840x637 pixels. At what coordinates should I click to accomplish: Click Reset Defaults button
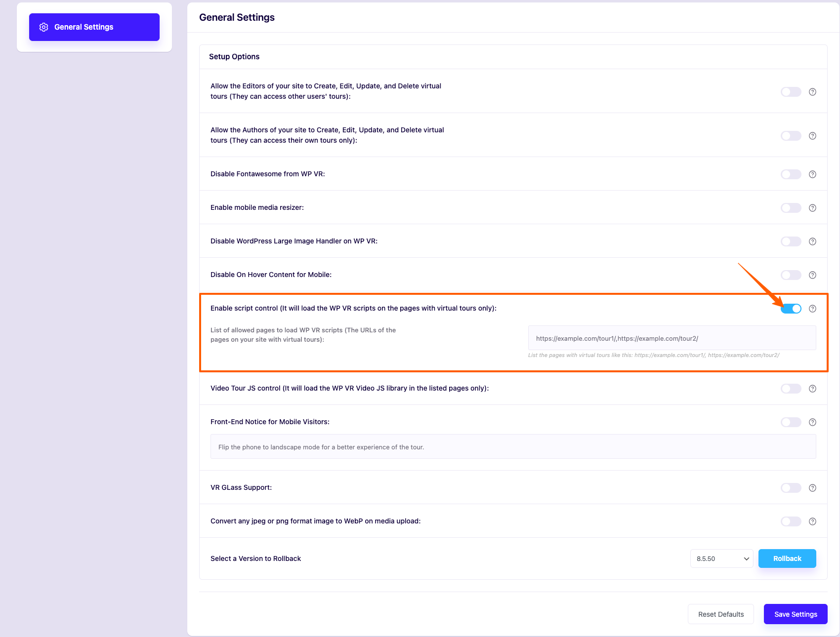click(x=720, y=614)
